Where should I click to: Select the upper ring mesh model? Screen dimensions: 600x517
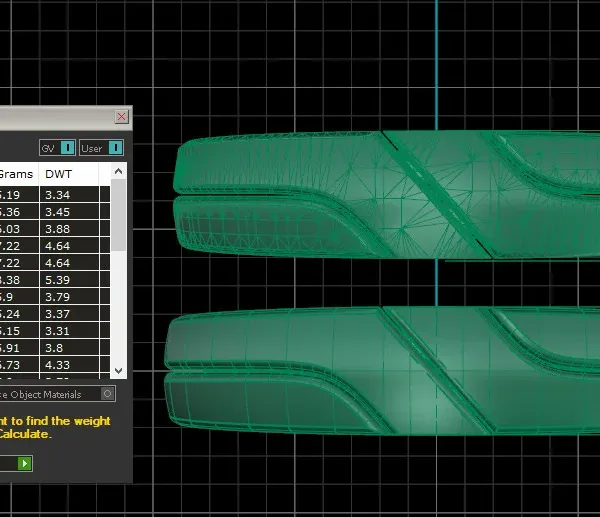[x=386, y=195]
